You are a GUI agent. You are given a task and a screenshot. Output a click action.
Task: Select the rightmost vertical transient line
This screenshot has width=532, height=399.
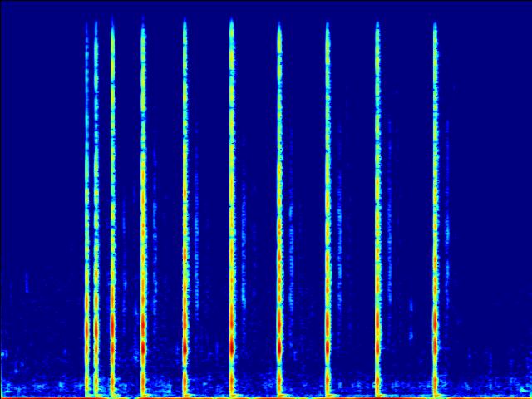[x=435, y=208]
